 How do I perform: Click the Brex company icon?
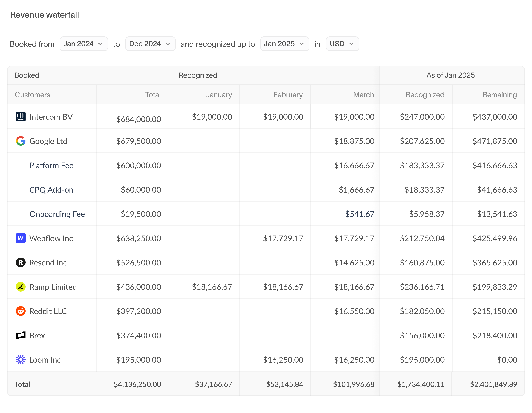point(21,335)
